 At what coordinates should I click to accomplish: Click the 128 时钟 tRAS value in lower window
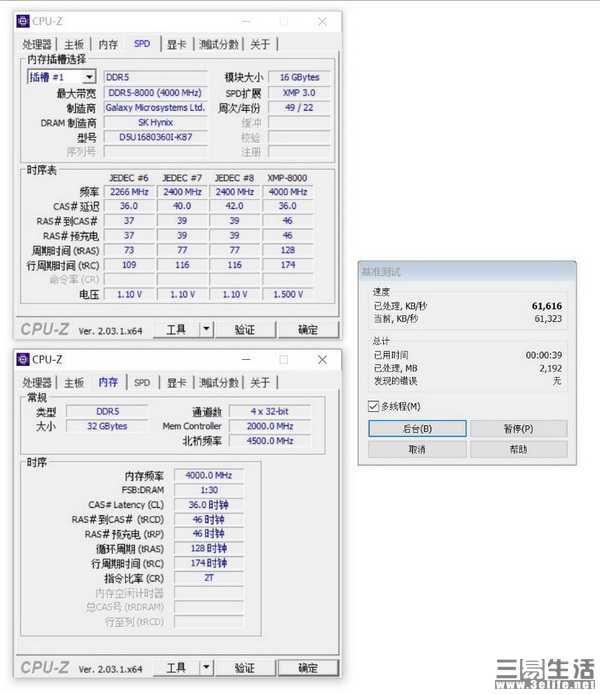click(x=209, y=548)
